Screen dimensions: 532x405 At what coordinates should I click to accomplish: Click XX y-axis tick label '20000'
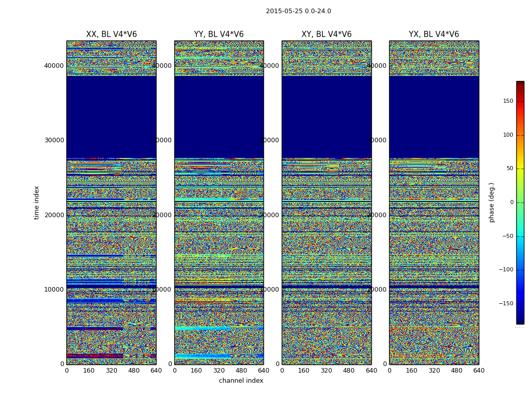54,215
